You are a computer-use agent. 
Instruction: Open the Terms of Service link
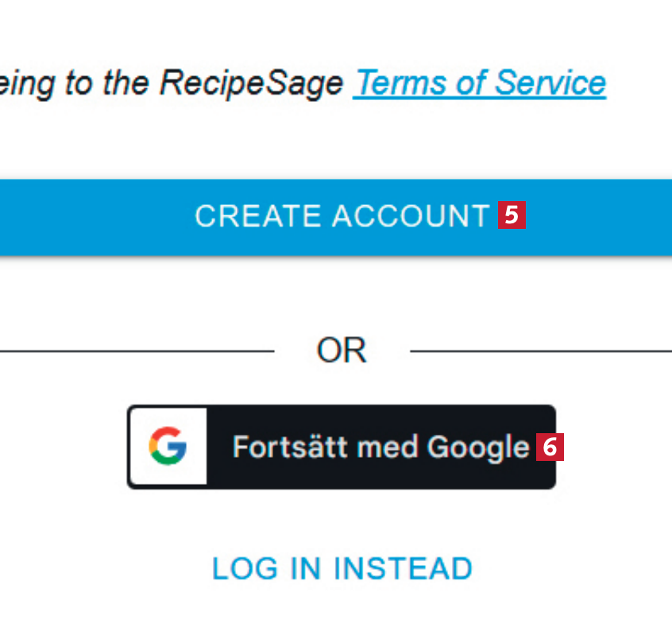coord(480,83)
